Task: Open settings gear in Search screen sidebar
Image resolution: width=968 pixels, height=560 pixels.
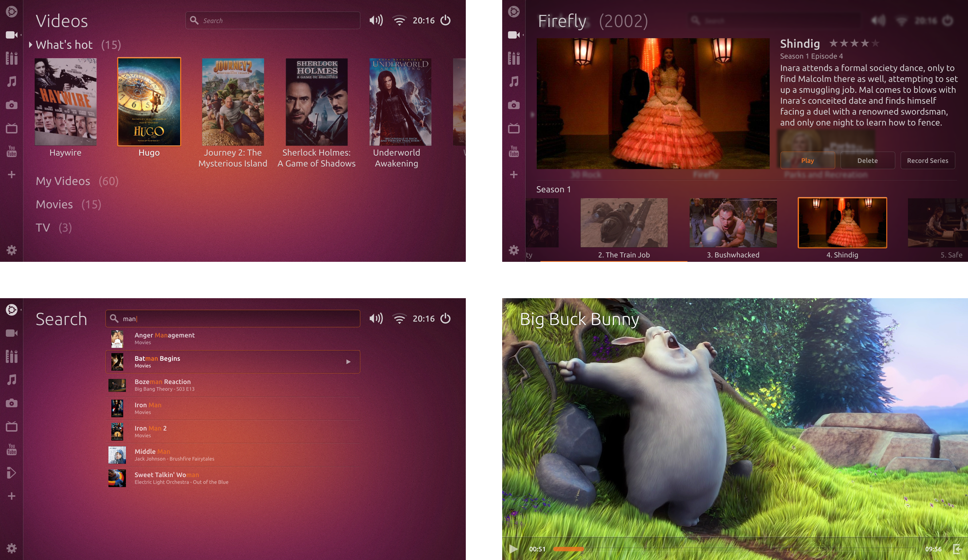Action: [12, 548]
